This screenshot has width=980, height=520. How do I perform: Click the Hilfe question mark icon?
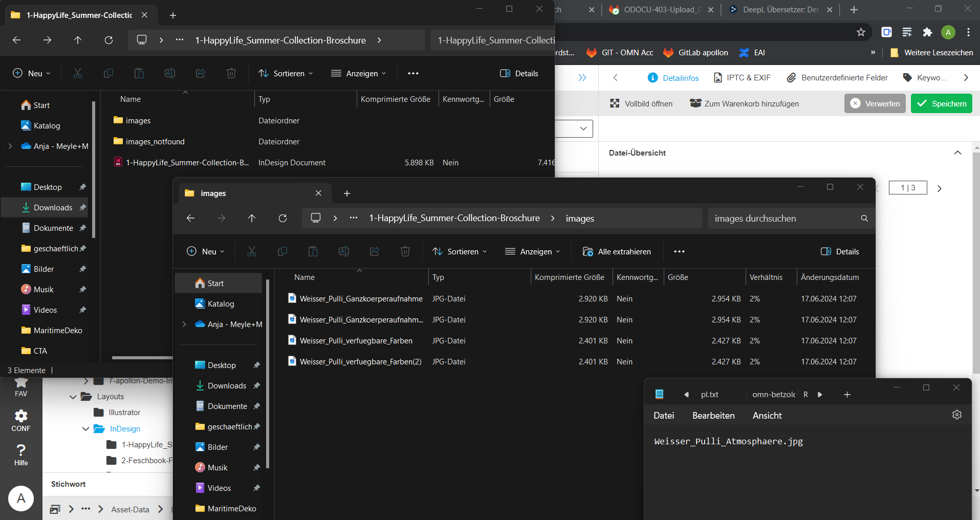[20, 451]
